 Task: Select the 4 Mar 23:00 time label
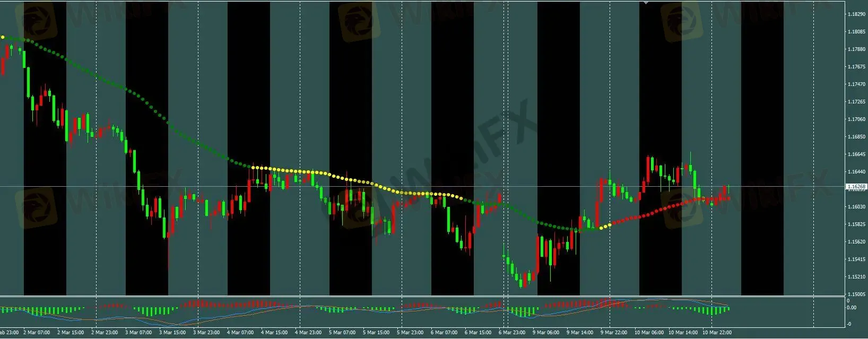pos(308,333)
